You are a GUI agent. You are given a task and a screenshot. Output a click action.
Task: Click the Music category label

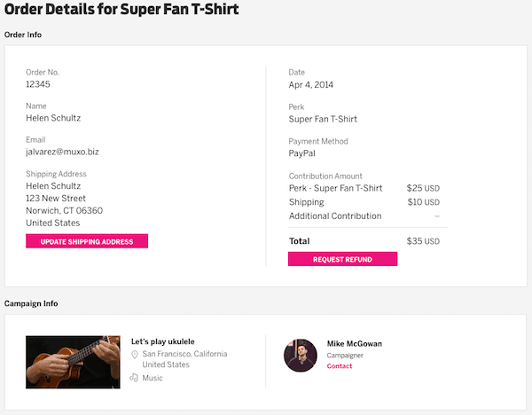tap(153, 378)
